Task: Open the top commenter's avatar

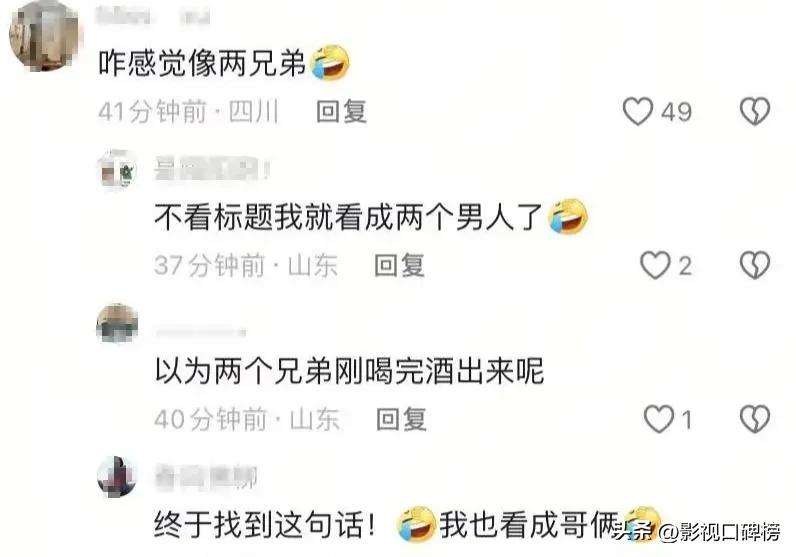Action: click(x=45, y=36)
